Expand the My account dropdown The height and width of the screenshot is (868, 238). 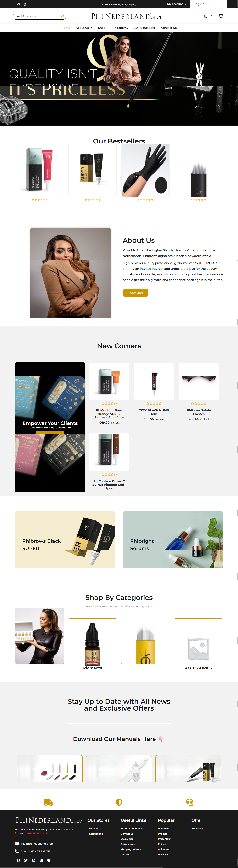(177, 4)
